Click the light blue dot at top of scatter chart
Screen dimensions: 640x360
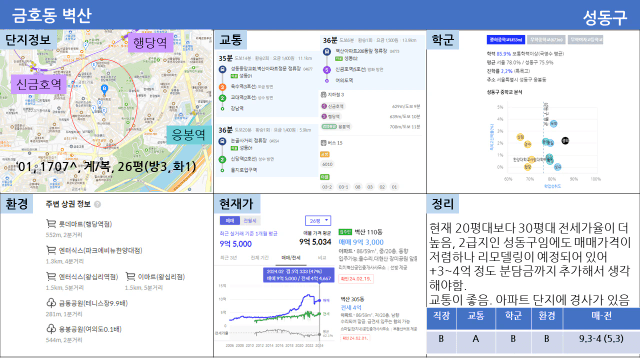pos(553,123)
